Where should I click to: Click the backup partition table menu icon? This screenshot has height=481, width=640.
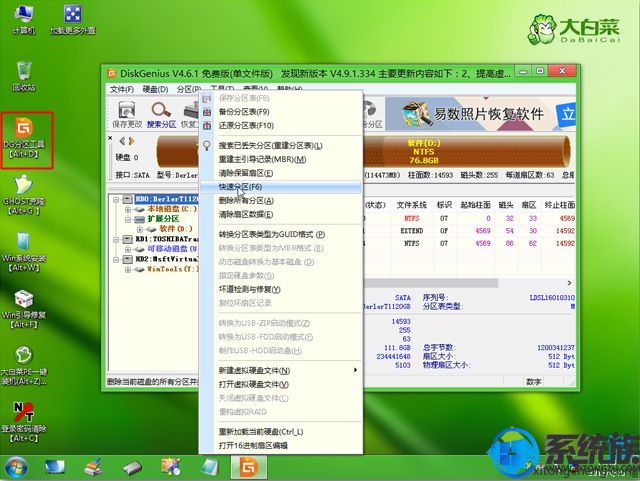click(207, 112)
